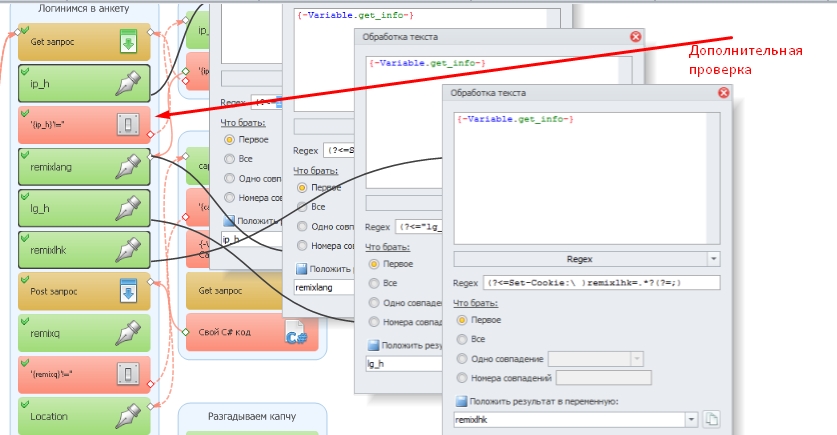837x435 pixels.
Task: Select the Post запрос block
Action: (x=84, y=291)
